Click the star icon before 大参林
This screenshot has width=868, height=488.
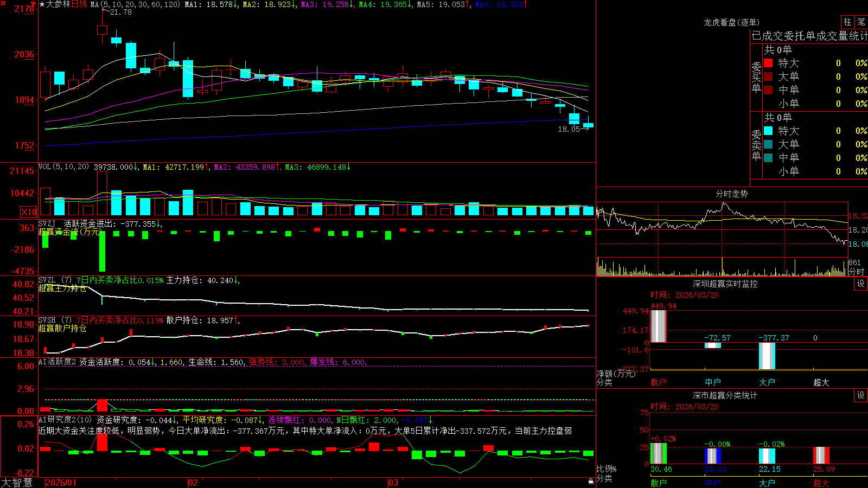point(42,4)
